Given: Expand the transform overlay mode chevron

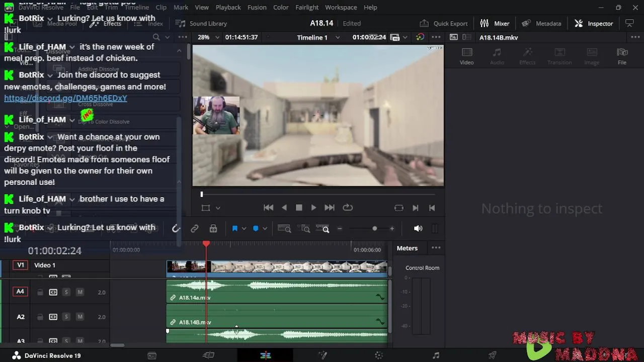Looking at the screenshot, I should [218, 208].
